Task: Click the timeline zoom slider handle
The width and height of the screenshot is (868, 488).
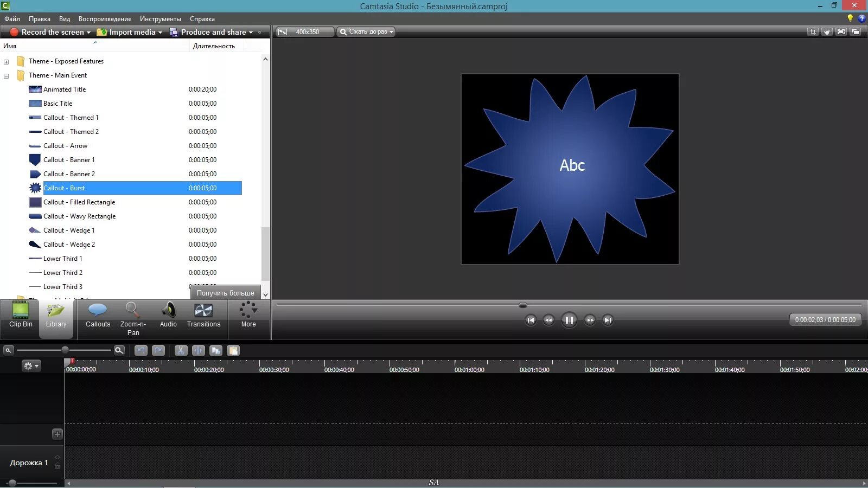Action: pos(65,350)
